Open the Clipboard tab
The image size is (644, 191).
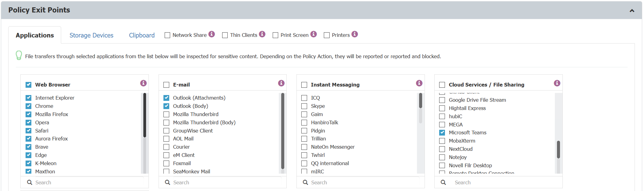(x=142, y=35)
